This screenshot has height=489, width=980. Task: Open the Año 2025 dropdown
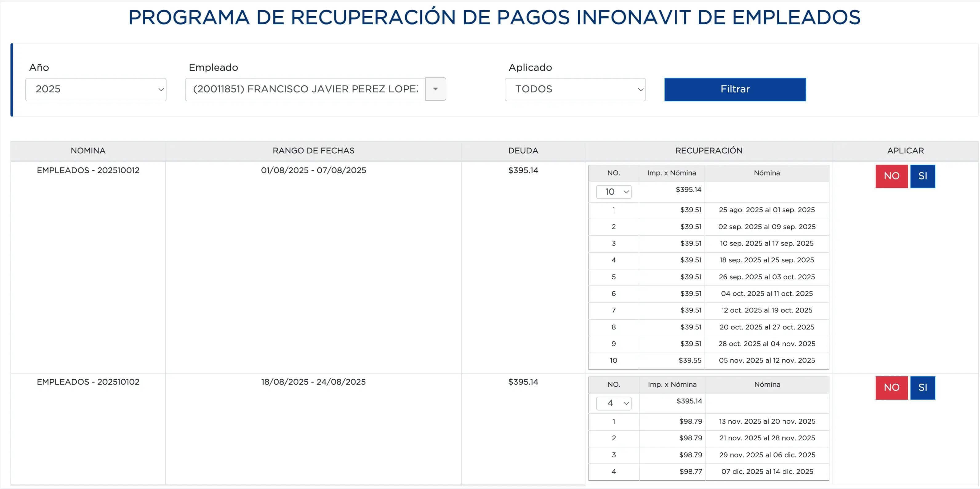(95, 89)
